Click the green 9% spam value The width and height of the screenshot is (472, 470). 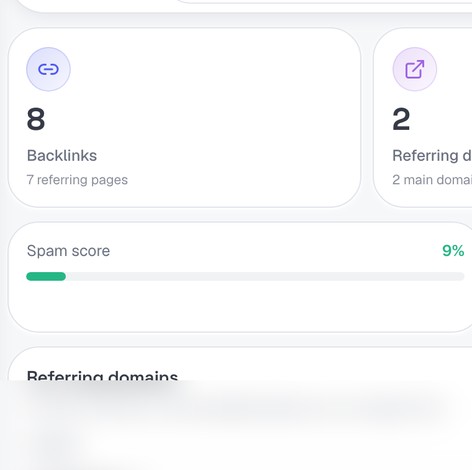[x=453, y=251]
